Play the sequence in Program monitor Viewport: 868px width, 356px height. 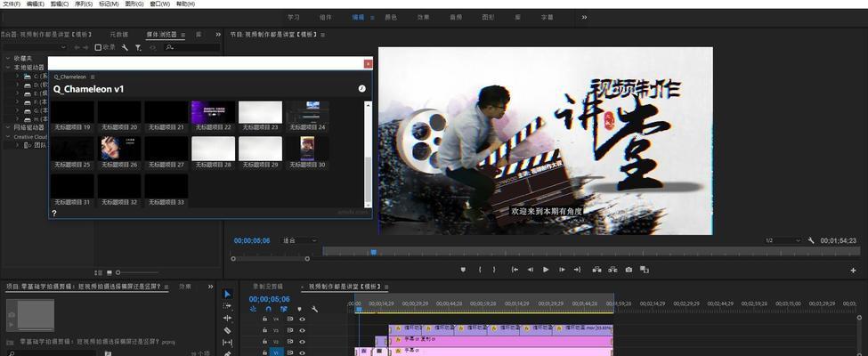pos(546,270)
